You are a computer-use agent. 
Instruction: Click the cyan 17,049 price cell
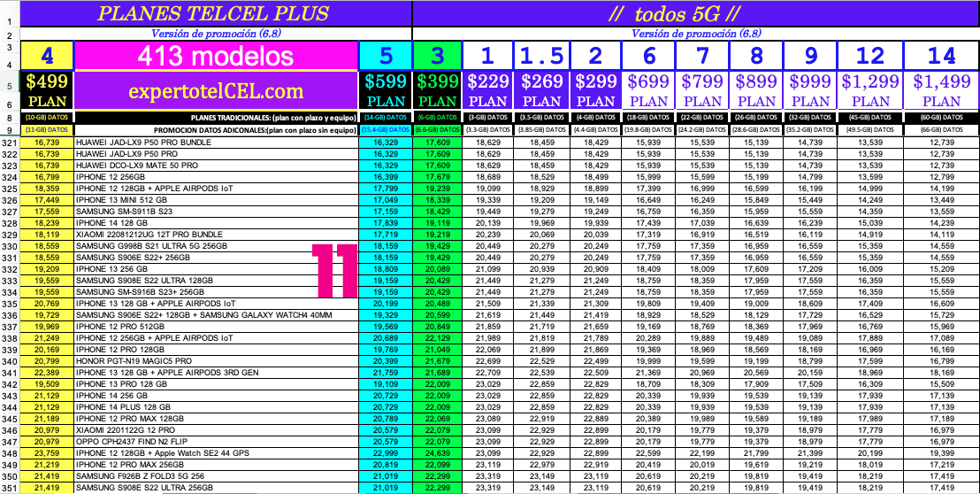[386, 200]
